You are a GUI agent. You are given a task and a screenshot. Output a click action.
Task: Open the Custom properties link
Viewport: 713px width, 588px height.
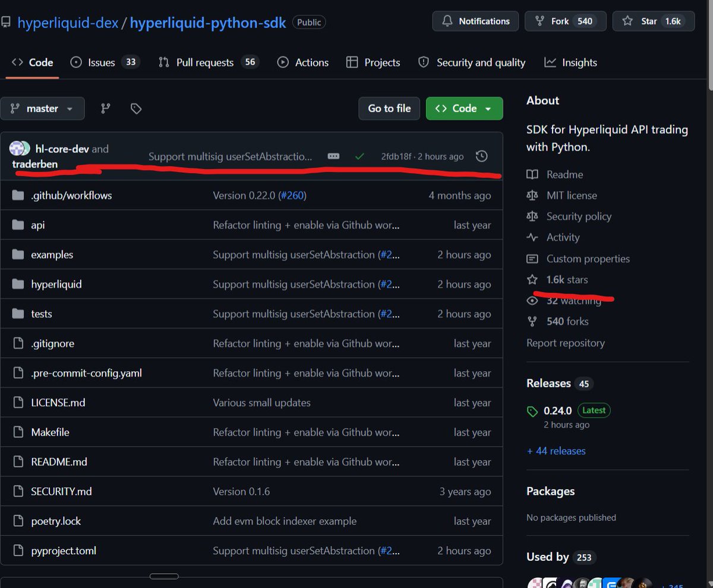pyautogui.click(x=578, y=259)
